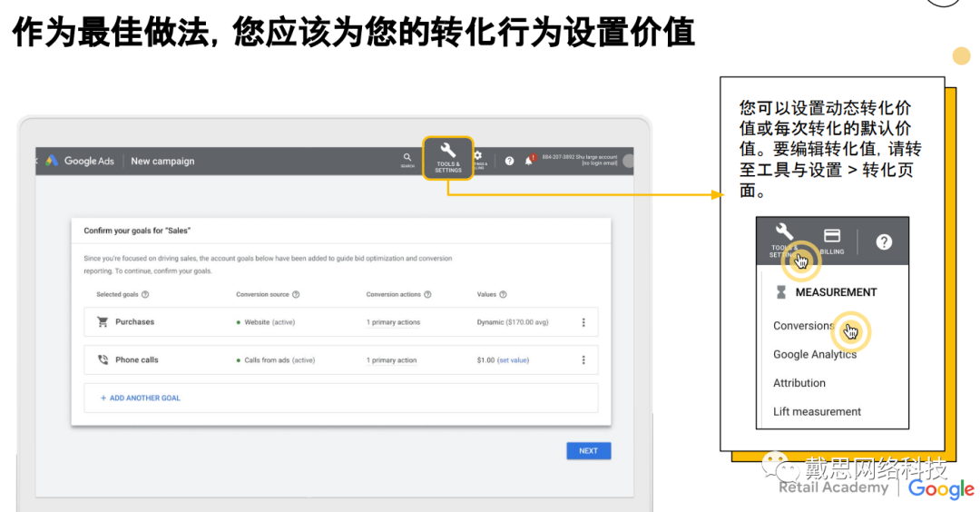
Task: Open the help question mark in Google Ads header
Action: tap(509, 162)
